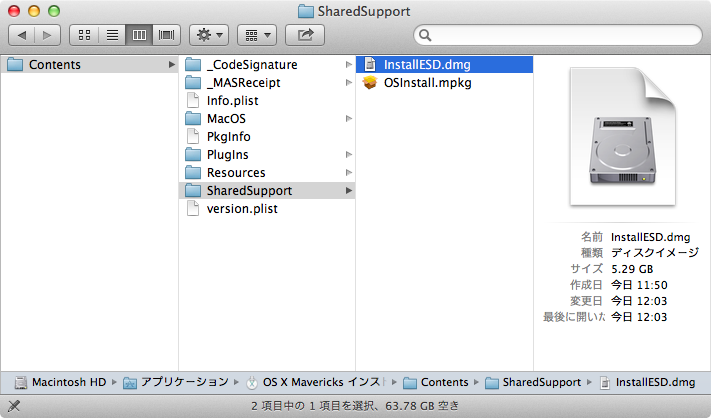Select the _MASReceipt folder
The width and height of the screenshot is (711, 418).
coord(268,83)
